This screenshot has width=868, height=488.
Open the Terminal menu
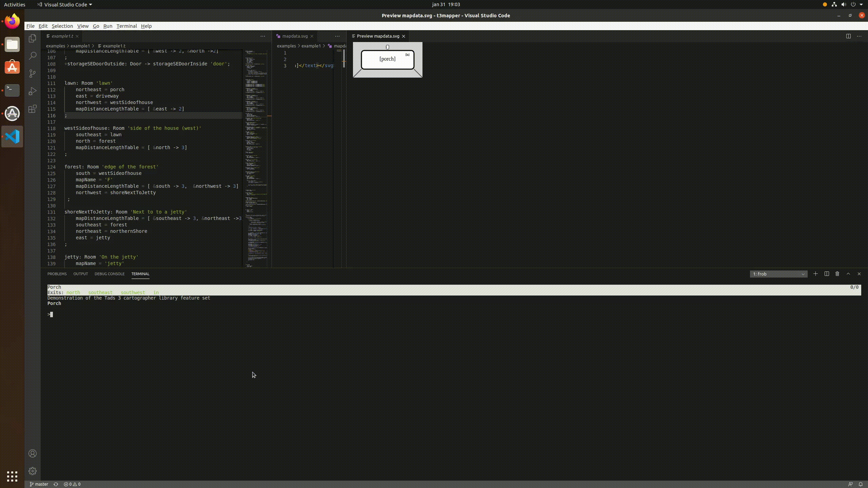pyautogui.click(x=126, y=26)
